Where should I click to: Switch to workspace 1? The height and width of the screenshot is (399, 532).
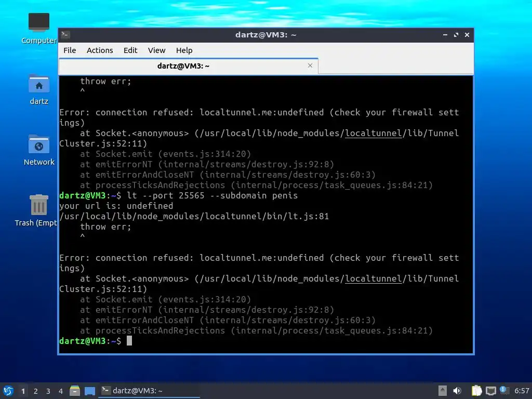23,391
